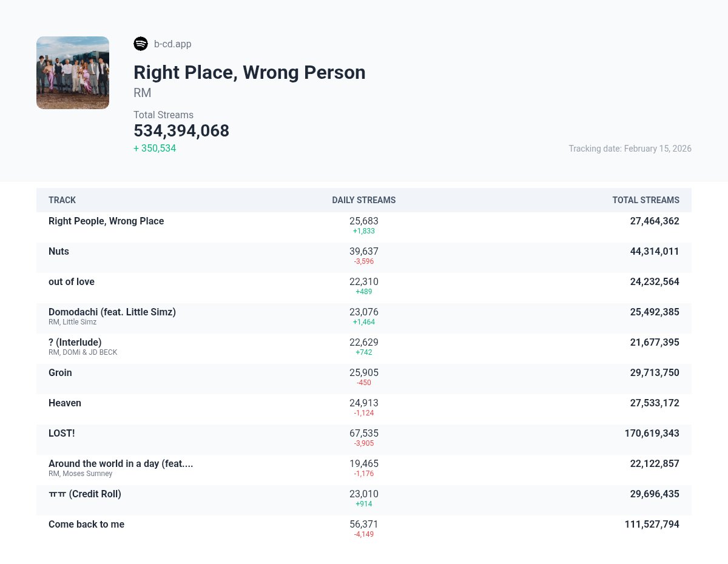Click daily streams value 19,465
The image size is (728, 564).
364,464
